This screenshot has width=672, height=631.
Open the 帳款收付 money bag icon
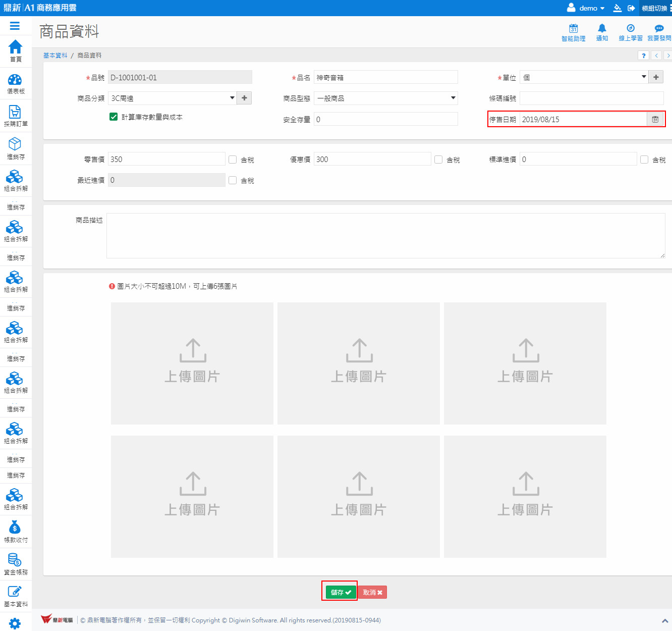pos(15,528)
